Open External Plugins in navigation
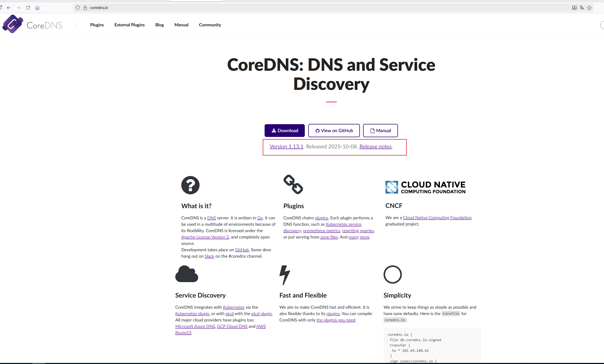This screenshot has height=364, width=604. tap(130, 25)
